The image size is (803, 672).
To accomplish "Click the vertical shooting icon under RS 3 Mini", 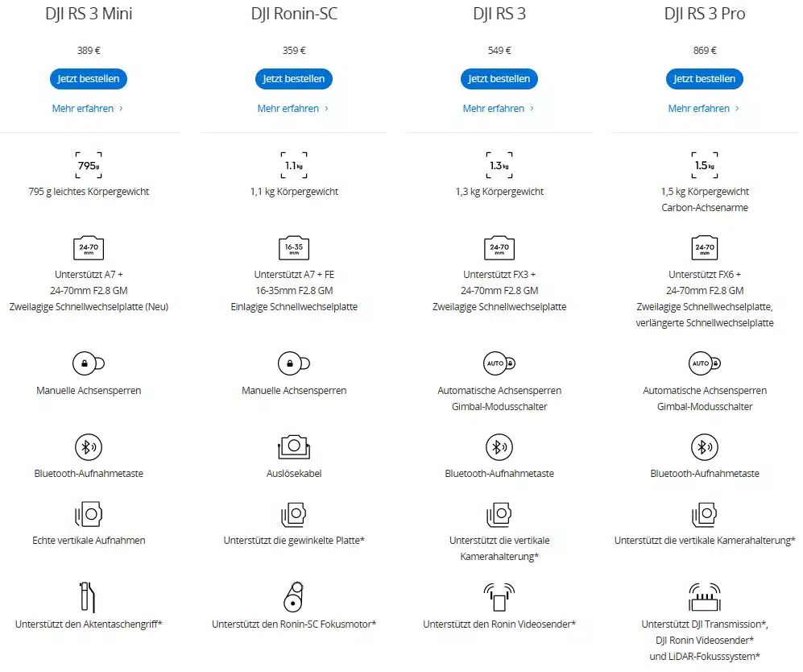I will (89, 514).
